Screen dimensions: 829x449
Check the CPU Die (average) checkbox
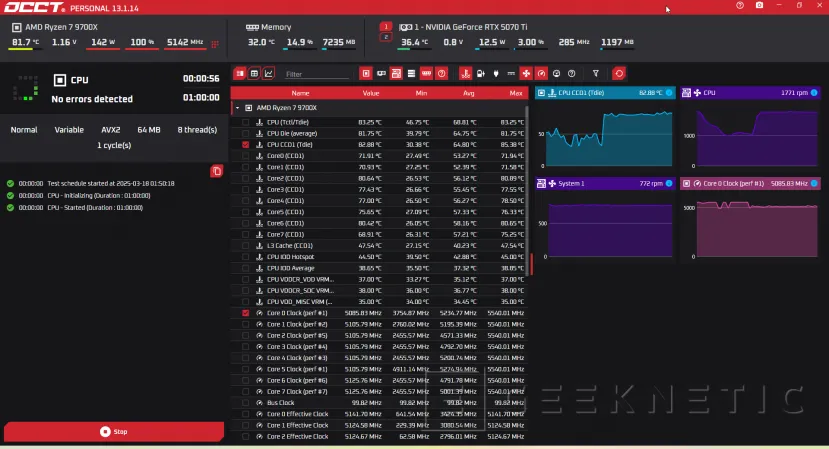click(245, 133)
